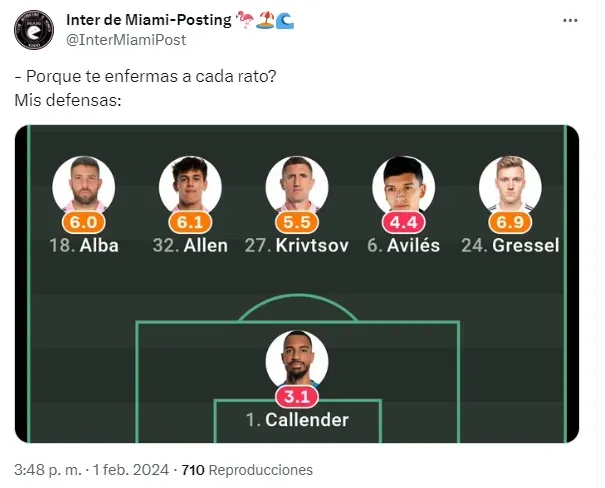This screenshot has width=605, height=488.
Task: Click the '1. Callender' name label
Action: tap(297, 420)
